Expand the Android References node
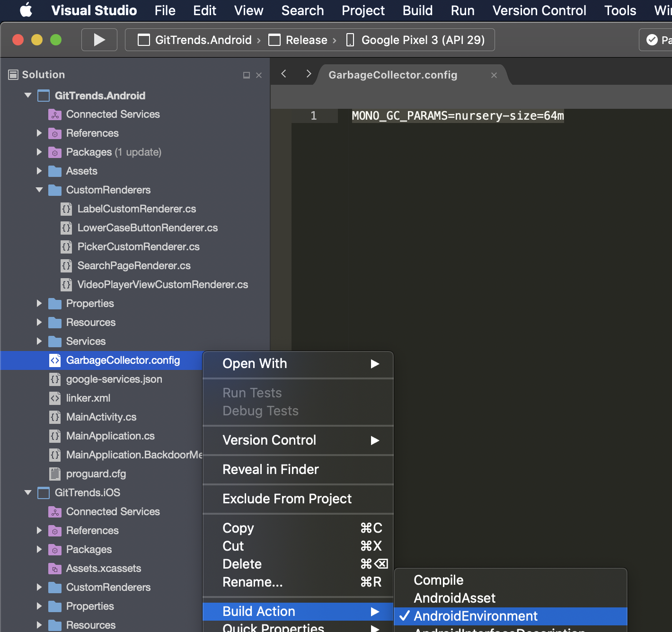 click(39, 133)
